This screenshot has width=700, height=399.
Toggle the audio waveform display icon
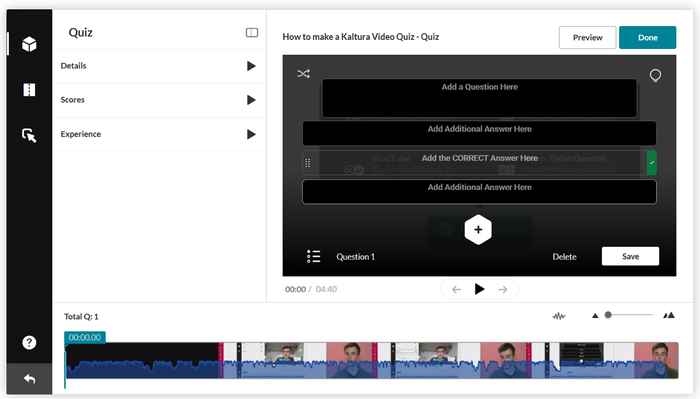click(x=558, y=316)
